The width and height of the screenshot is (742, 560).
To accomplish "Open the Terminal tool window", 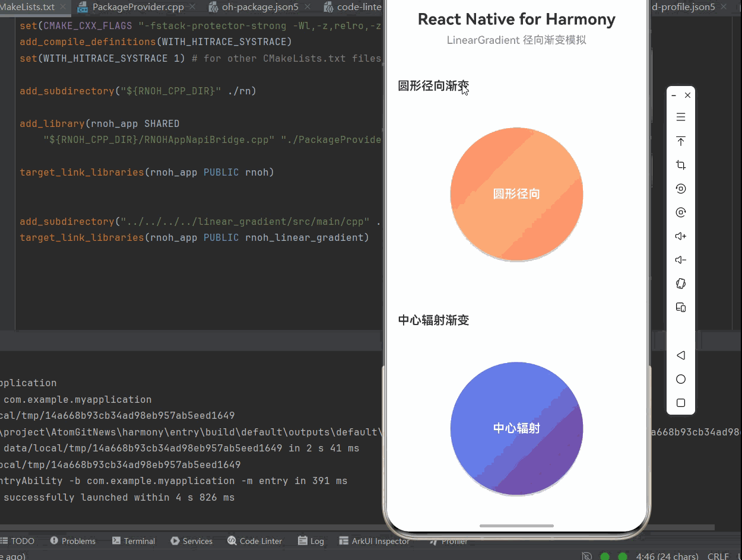I will pos(134,541).
